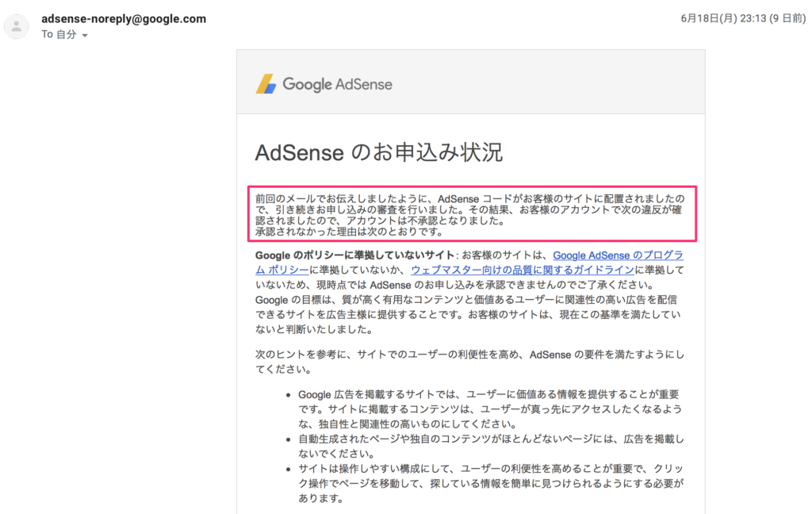
Task: Click the bold text Google のポリシーに準拠していないサイト
Action: [354, 255]
